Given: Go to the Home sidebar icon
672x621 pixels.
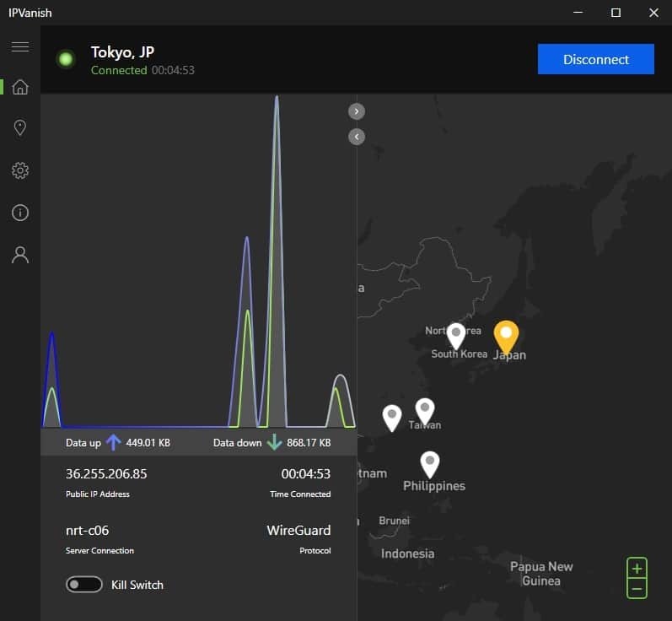Looking at the screenshot, I should coord(20,87).
